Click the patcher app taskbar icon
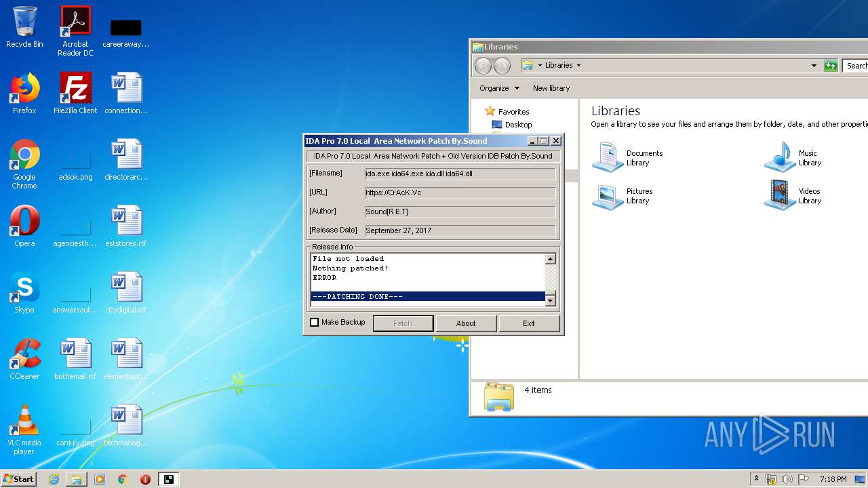Image resolution: width=868 pixels, height=488 pixels. click(168, 479)
